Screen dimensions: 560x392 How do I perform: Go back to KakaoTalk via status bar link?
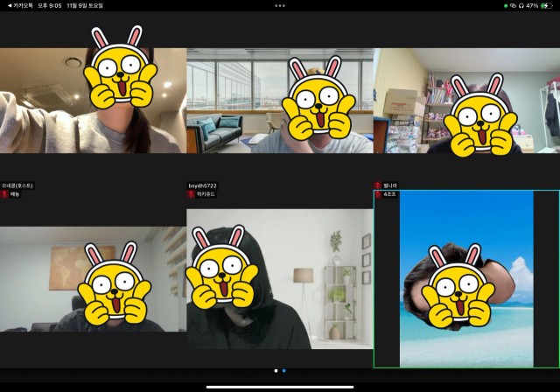point(20,6)
